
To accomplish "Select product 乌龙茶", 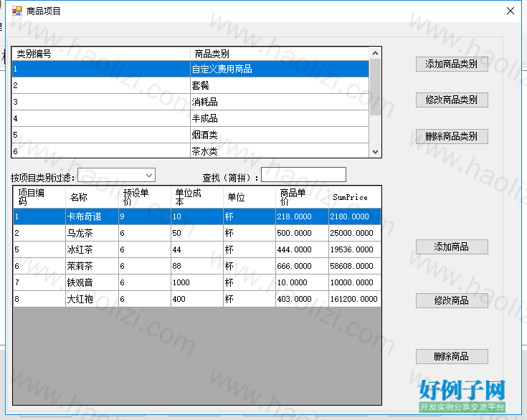I will coord(197,233).
